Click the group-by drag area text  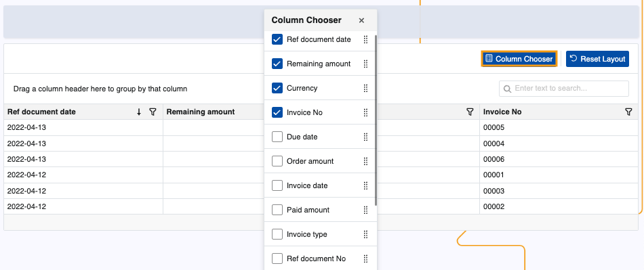[100, 89]
